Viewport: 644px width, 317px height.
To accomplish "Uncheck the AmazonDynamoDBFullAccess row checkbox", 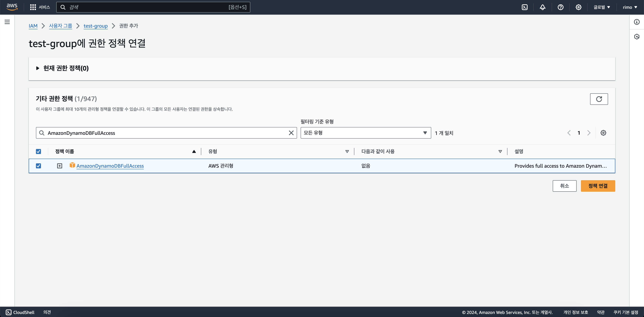I will click(38, 166).
